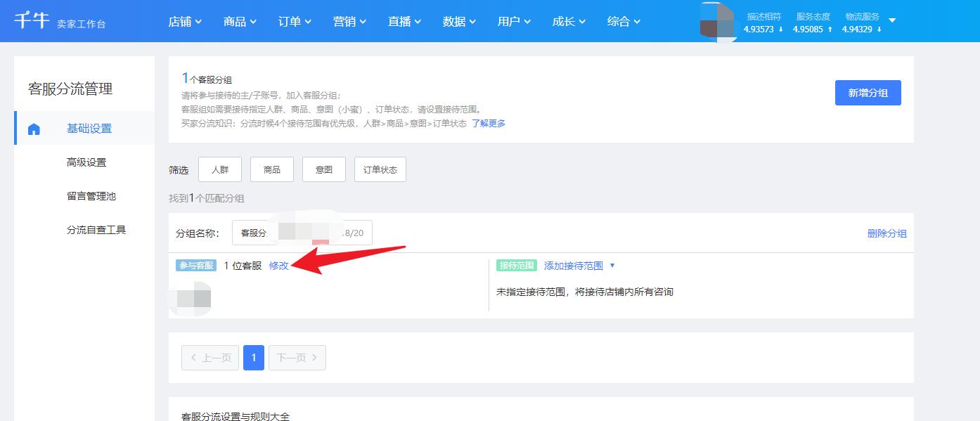Screen dimensions: 980x421
Task: Toggle the 意图 filter
Action: click(x=323, y=169)
